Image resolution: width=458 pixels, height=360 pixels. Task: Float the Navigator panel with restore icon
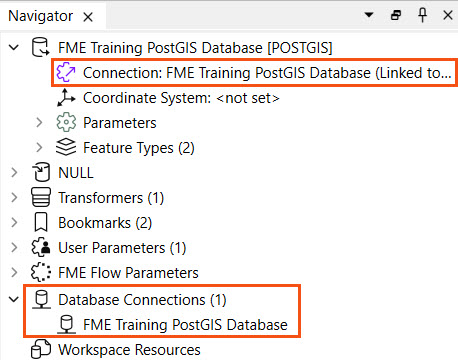396,15
